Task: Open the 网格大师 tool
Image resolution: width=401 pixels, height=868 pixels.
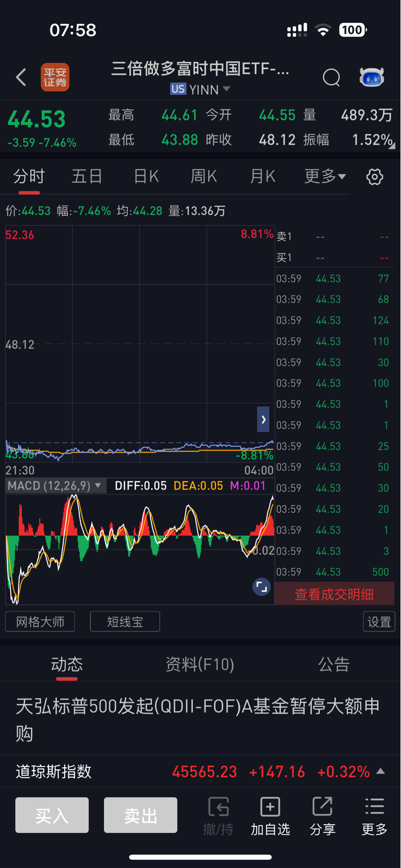Action: click(40, 621)
